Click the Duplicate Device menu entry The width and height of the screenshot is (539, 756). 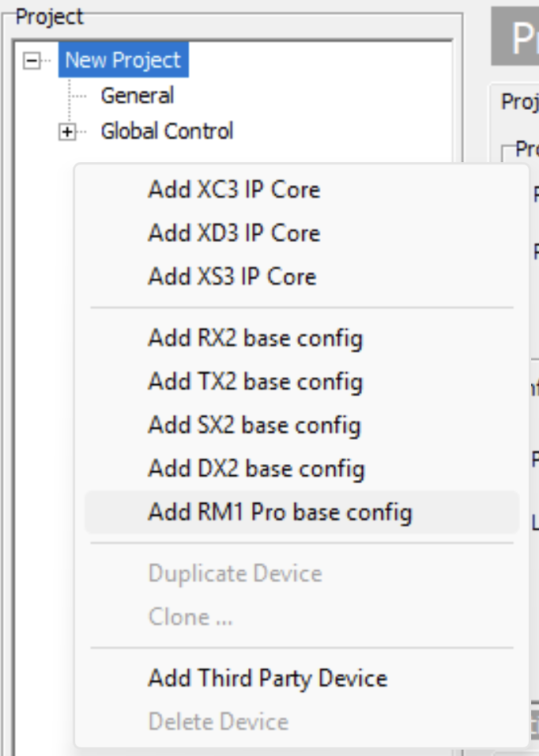tap(235, 573)
